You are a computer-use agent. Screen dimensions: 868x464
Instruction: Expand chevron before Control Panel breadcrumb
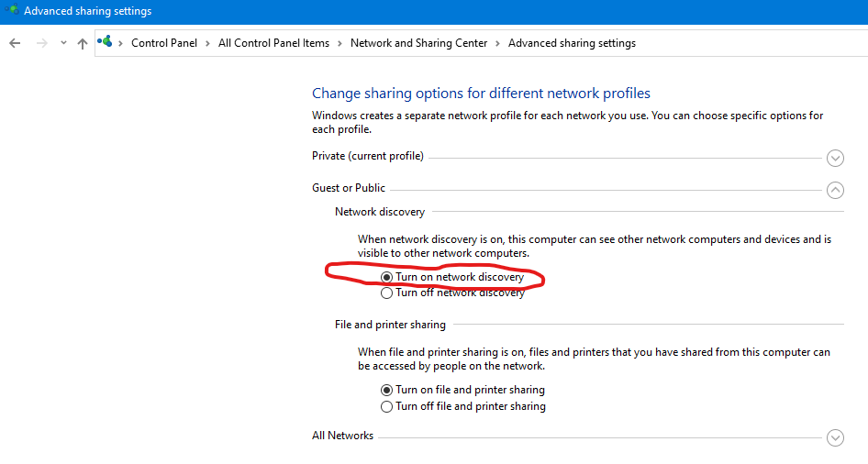coord(121,44)
